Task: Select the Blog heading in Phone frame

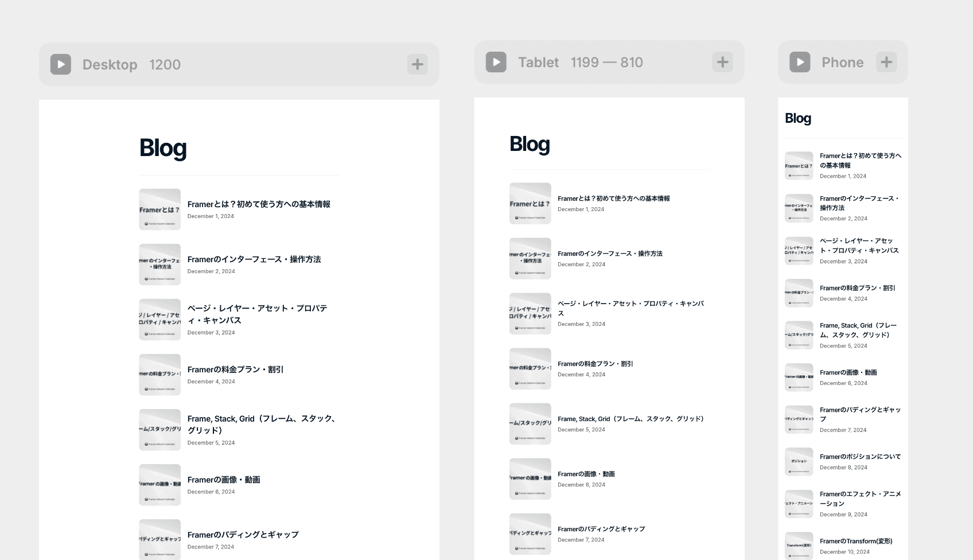Action: (798, 118)
